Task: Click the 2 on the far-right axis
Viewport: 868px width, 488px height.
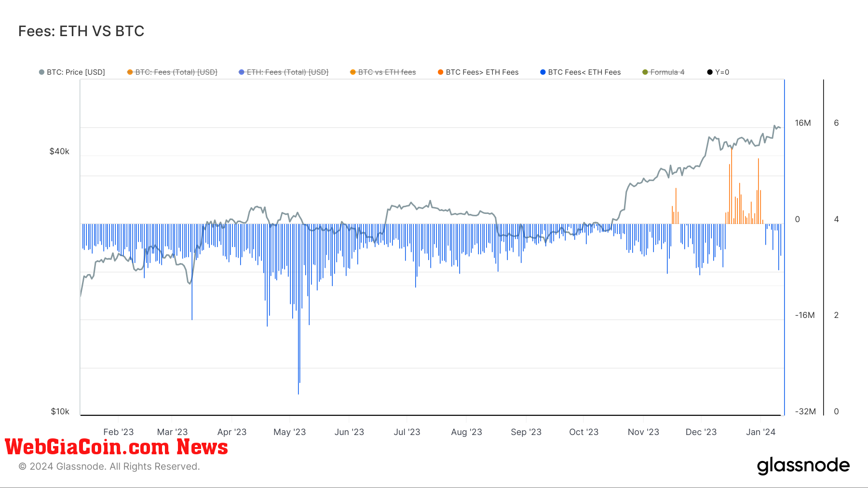Action: (836, 315)
